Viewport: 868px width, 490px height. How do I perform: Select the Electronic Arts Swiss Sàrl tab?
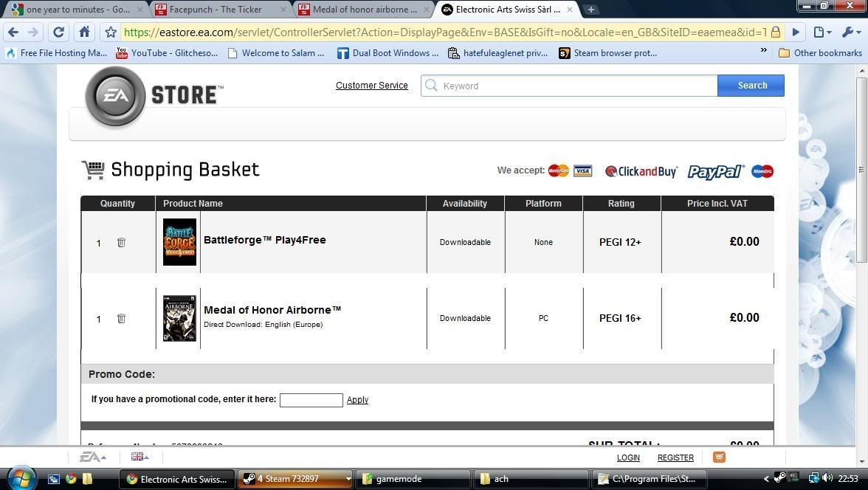tap(507, 10)
